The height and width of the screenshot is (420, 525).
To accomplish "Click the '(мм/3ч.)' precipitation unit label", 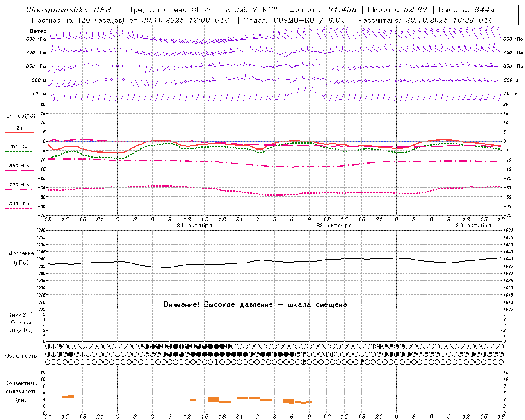I will 21,315.
